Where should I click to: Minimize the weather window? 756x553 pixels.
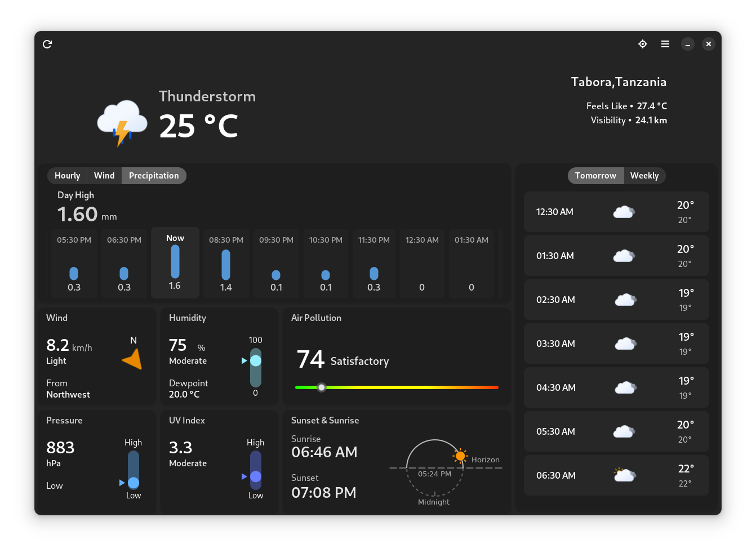(x=688, y=44)
